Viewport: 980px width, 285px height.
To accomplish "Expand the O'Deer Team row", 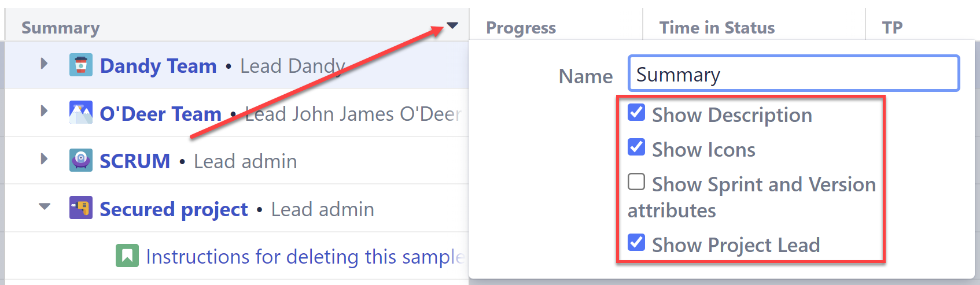I will tap(45, 111).
